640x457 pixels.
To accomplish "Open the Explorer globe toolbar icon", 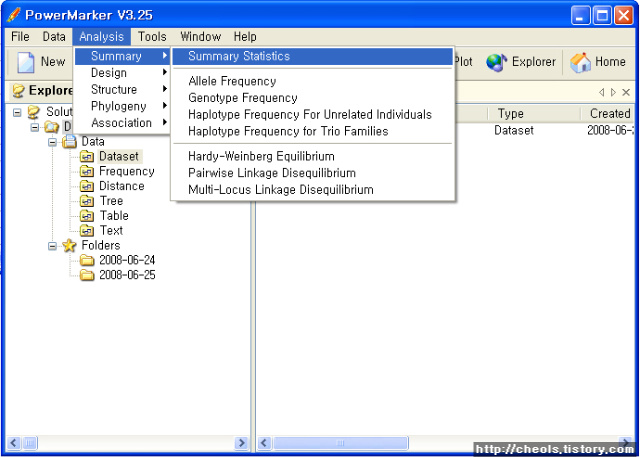I will pyautogui.click(x=496, y=62).
